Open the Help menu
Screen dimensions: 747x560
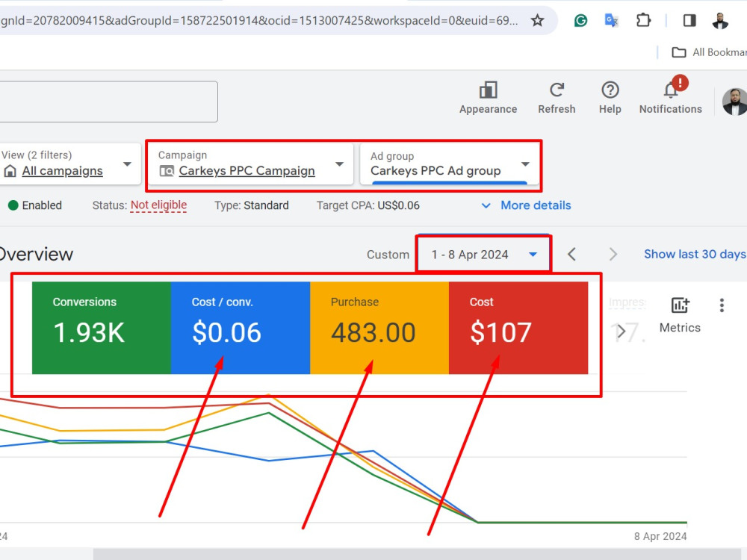pos(610,98)
